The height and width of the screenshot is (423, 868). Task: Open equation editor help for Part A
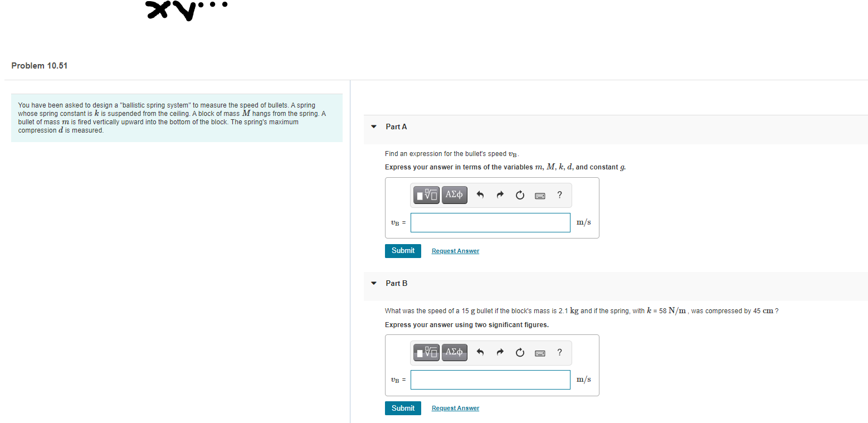[559, 195]
